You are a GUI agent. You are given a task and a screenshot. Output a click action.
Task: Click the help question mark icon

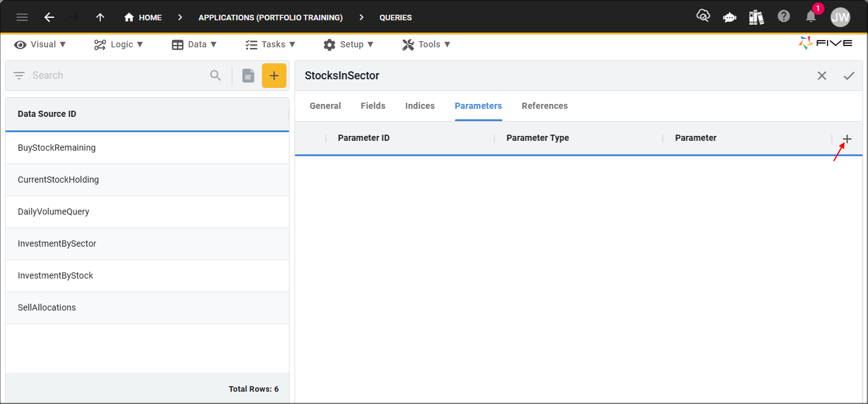pos(784,17)
